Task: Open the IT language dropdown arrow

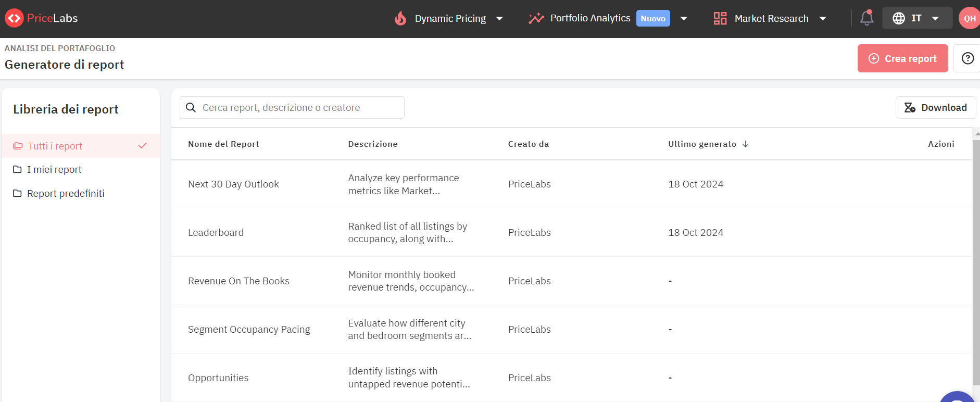Action: coord(935,19)
